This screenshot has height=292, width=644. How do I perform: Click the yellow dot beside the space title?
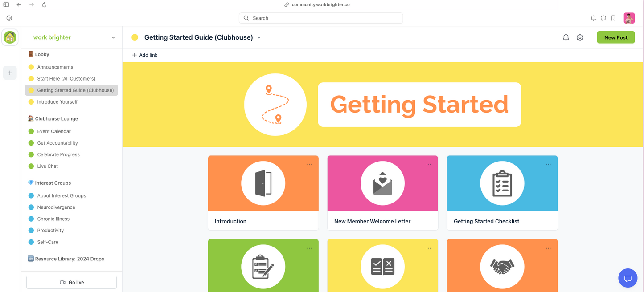[x=135, y=38]
